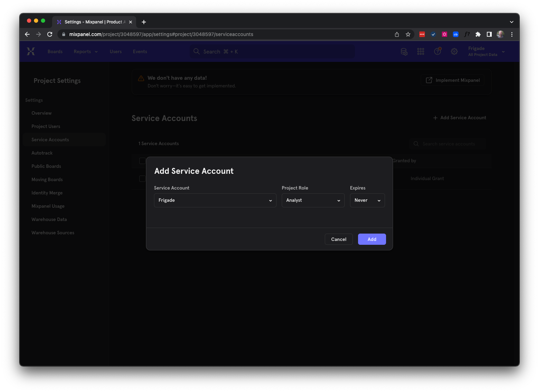The image size is (539, 392).
Task: Toggle the browser side panel icon
Action: 489,34
